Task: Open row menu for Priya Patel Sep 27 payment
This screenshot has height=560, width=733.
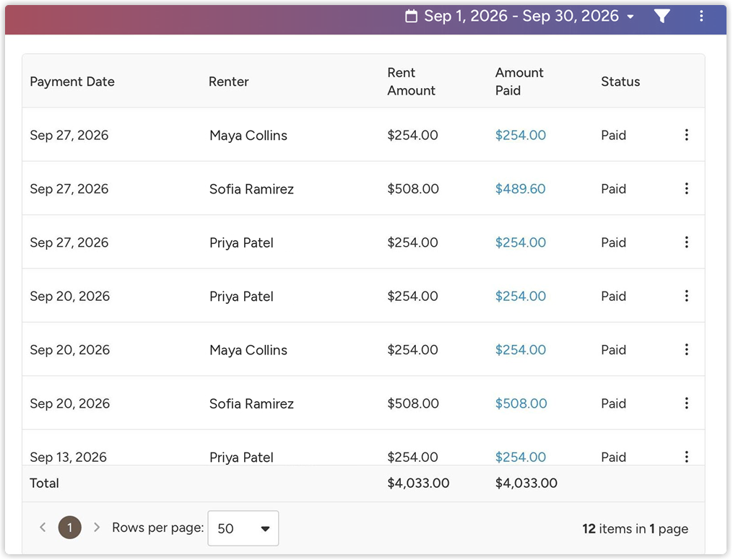Action: [686, 242]
